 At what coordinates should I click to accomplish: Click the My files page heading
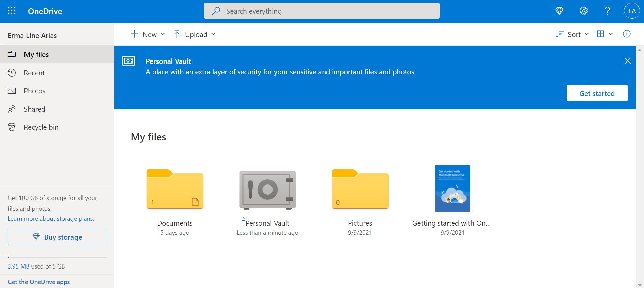[148, 137]
